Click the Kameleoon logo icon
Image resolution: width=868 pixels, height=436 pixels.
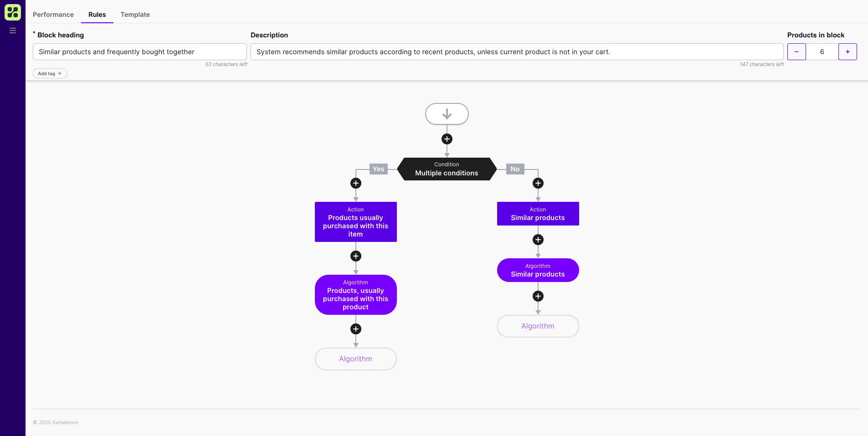13,12
